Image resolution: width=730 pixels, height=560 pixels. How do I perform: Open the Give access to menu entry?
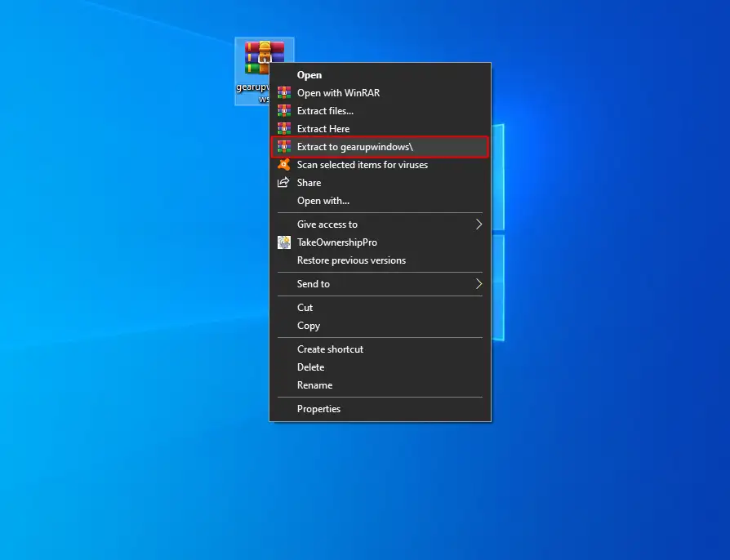click(x=380, y=224)
